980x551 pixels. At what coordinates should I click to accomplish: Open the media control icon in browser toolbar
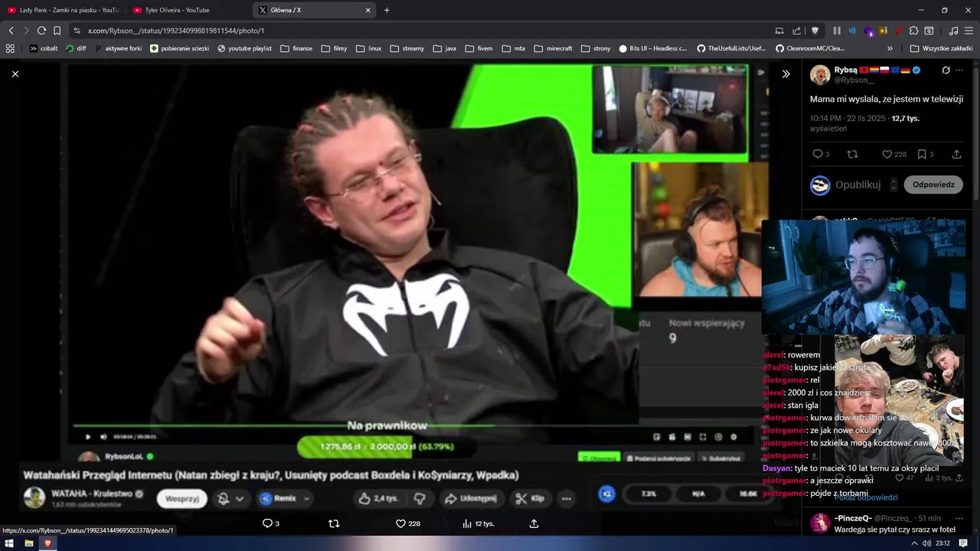[953, 31]
